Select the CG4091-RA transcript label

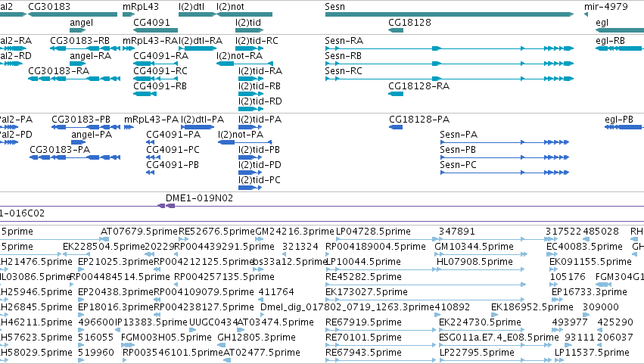[161, 56]
